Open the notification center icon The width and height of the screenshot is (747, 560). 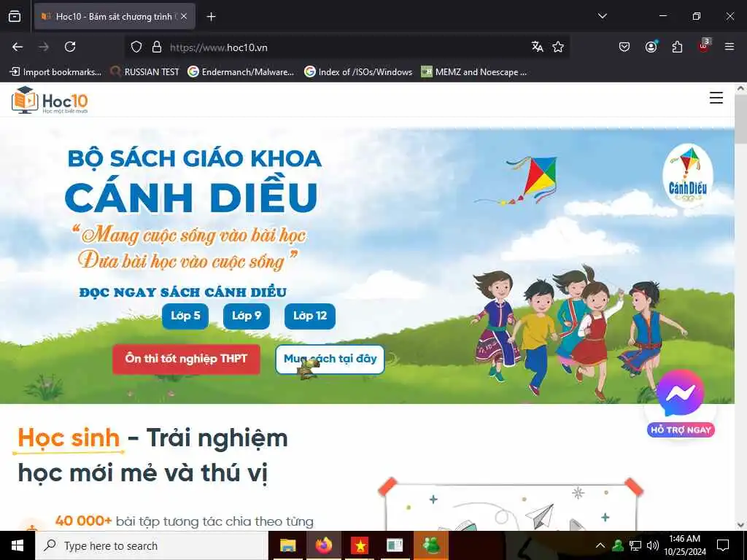click(723, 545)
